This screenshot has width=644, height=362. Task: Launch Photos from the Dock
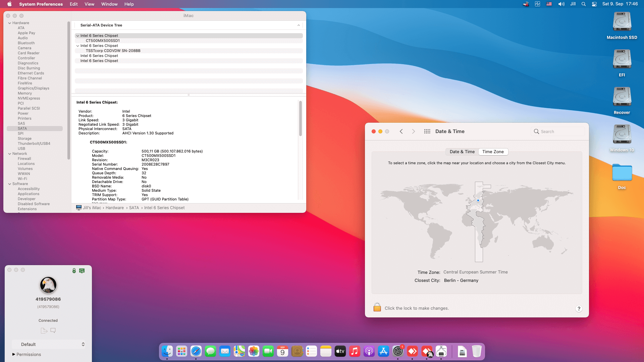point(254,351)
